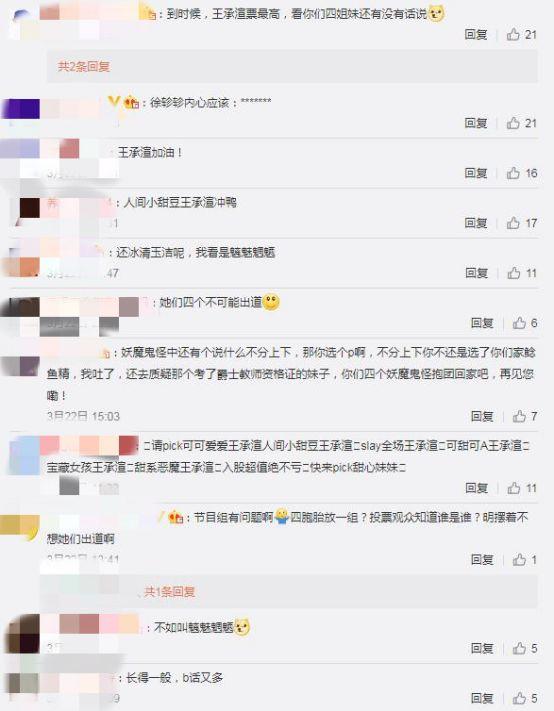Like the 长得一般 comment

(525, 698)
